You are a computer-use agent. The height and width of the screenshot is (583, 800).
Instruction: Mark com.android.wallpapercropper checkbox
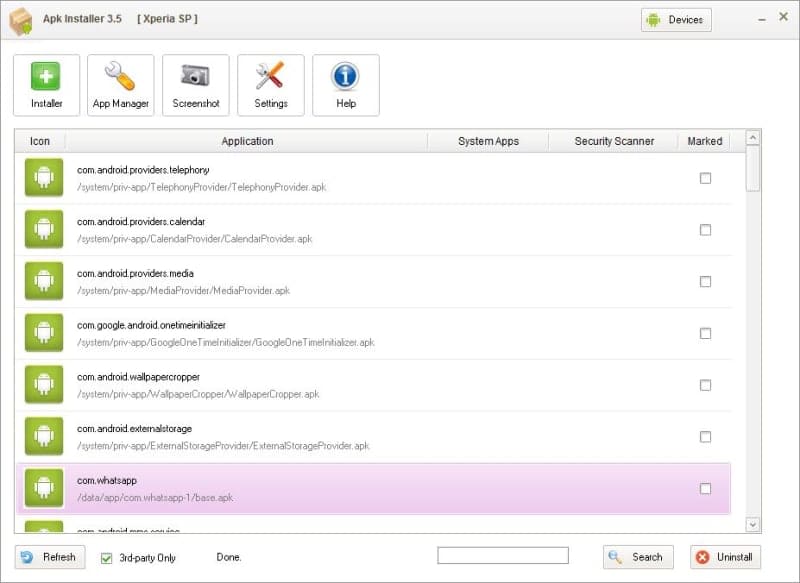pyautogui.click(x=705, y=385)
